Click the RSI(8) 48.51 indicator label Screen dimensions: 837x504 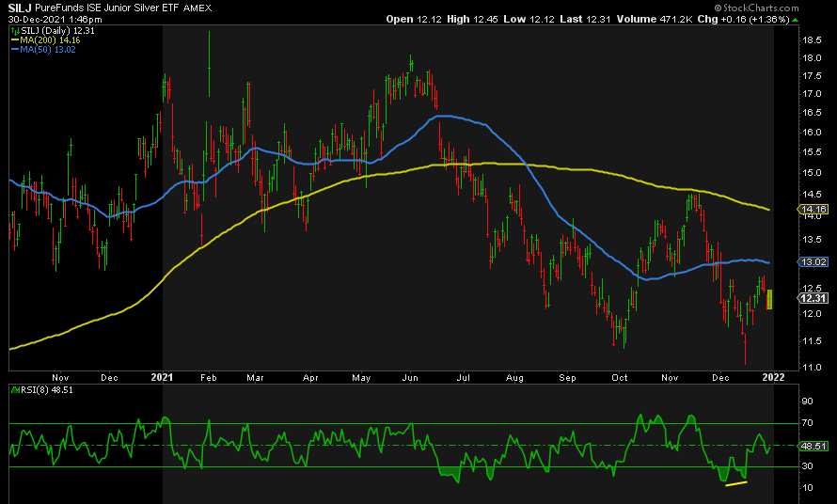47,390
